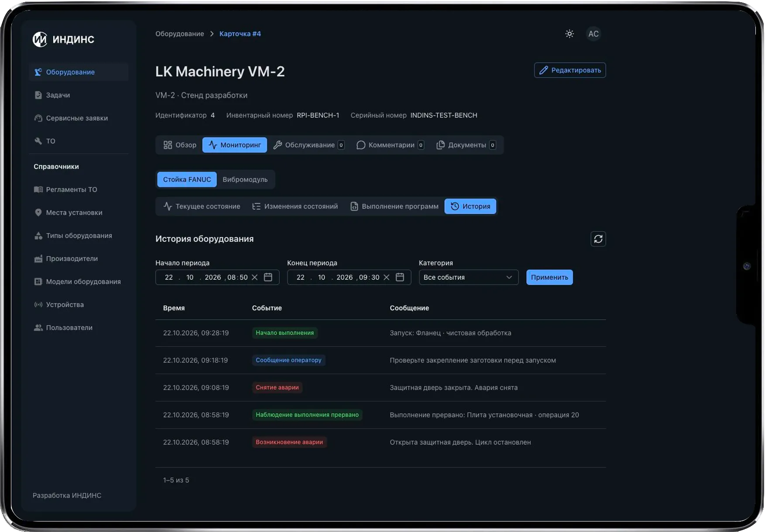Image resolution: width=765 pixels, height=532 pixels.
Task: Open the calendar picker for start period
Action: [x=268, y=277]
